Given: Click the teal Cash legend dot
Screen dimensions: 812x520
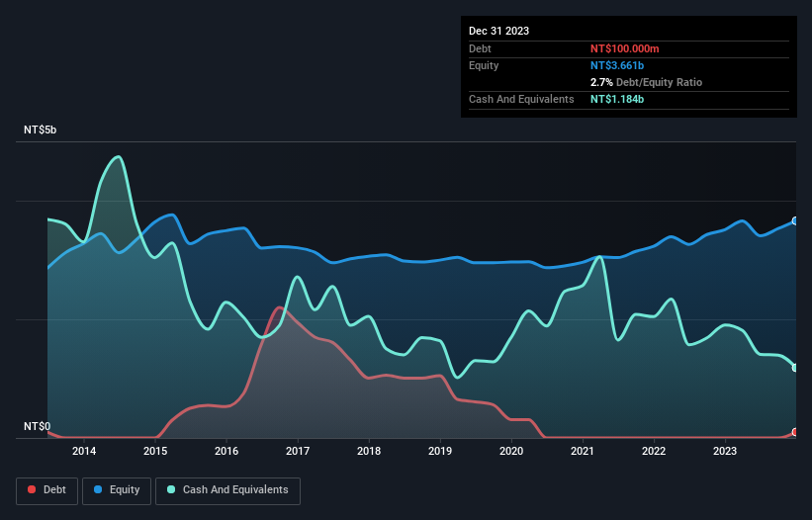Looking at the screenshot, I should (x=171, y=489).
